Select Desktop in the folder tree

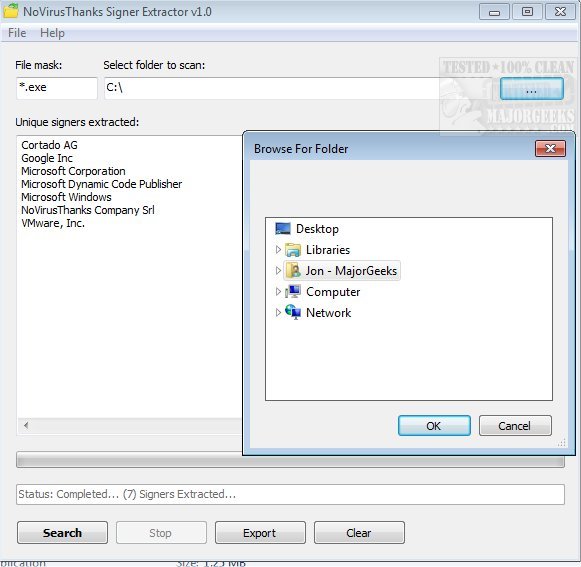coord(317,229)
